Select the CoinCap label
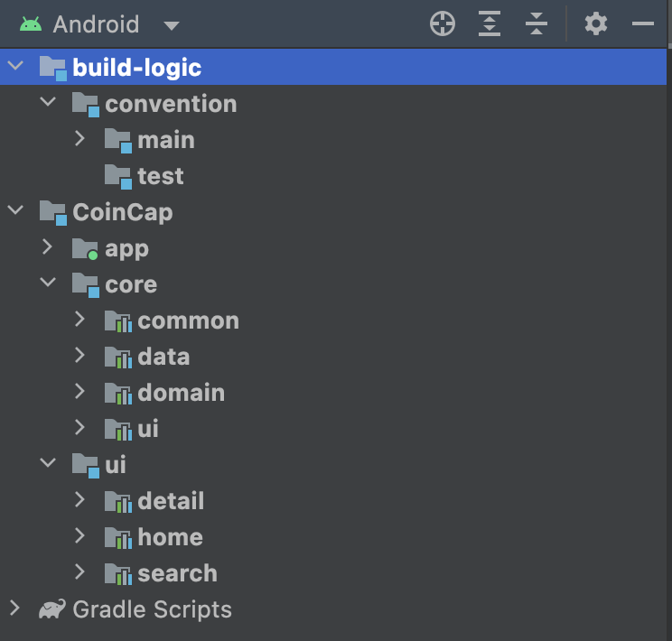This screenshot has width=672, height=641. pyautogui.click(x=123, y=212)
